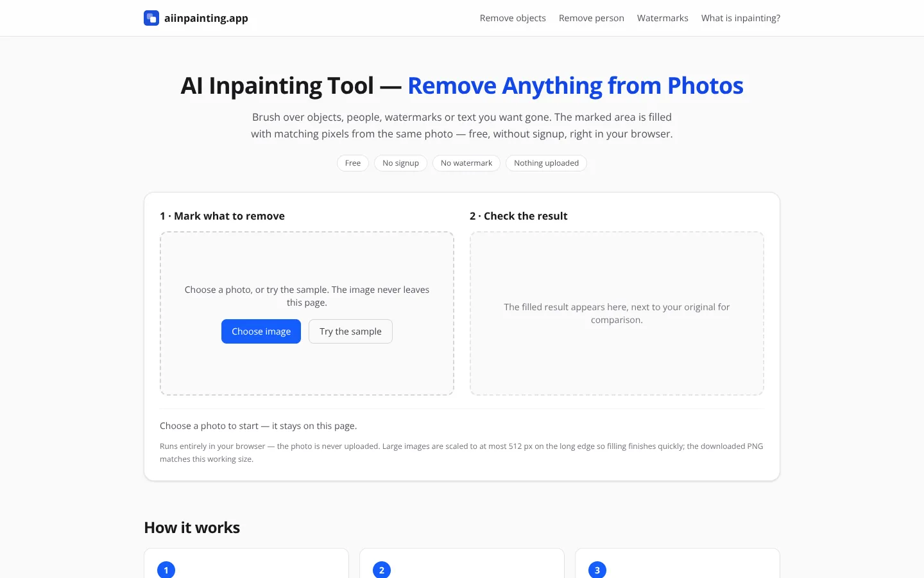The width and height of the screenshot is (924, 578).
Task: Click the result preview placeholder area
Action: pos(617,313)
